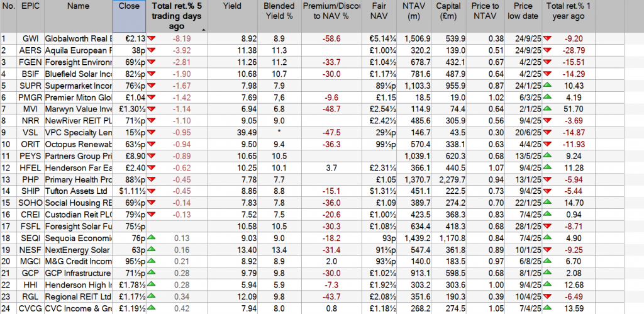The height and width of the screenshot is (314, 644).
Task: Select the GWI EPIC cell
Action: pyautogui.click(x=30, y=39)
